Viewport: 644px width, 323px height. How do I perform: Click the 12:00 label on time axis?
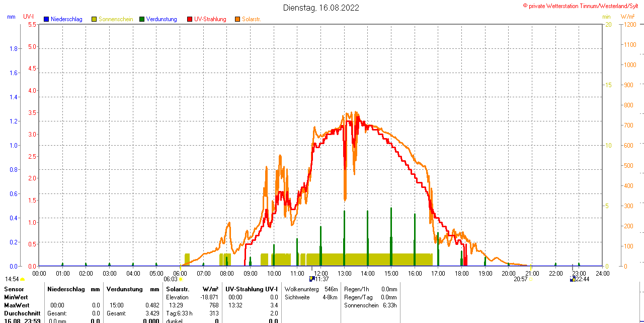click(x=321, y=273)
